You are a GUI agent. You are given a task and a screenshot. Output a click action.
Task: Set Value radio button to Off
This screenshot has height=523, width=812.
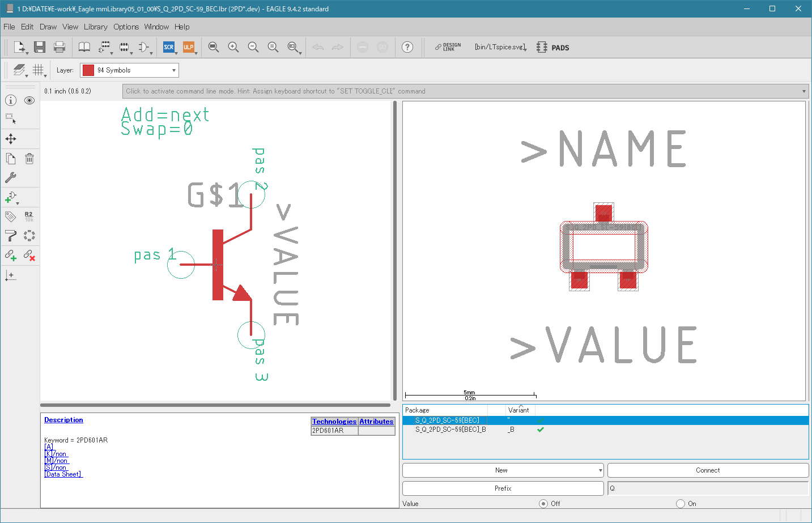pos(543,504)
